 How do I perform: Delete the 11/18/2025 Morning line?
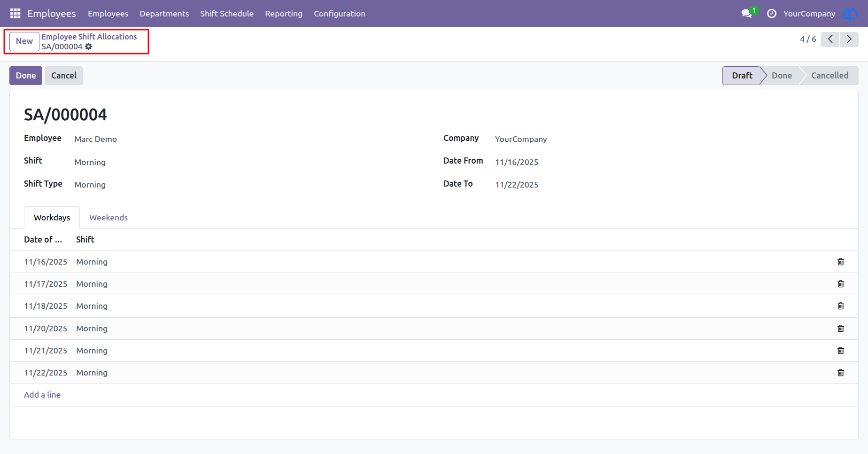tap(841, 306)
